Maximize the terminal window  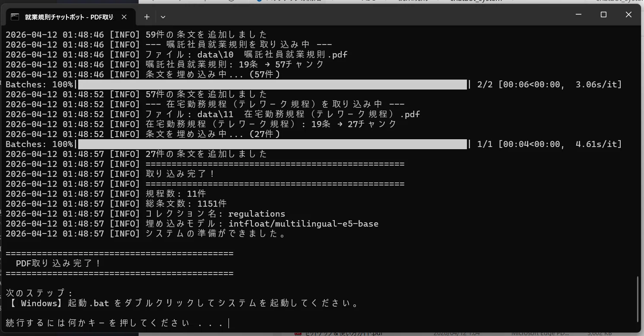(x=603, y=15)
